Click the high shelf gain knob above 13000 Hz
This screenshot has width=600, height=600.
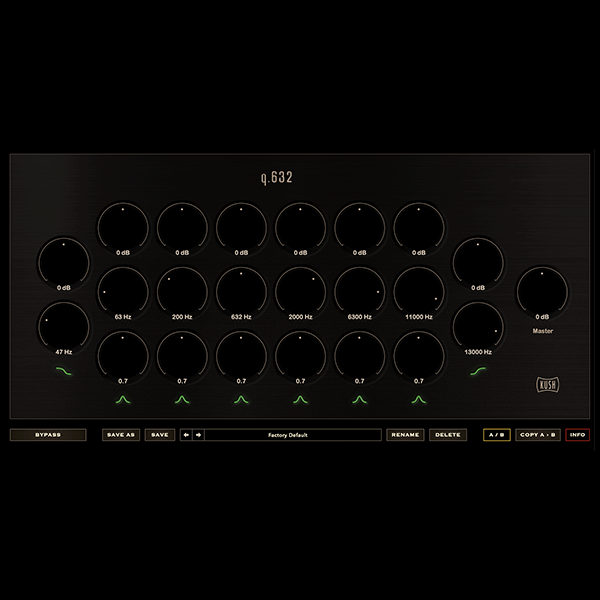[478, 263]
